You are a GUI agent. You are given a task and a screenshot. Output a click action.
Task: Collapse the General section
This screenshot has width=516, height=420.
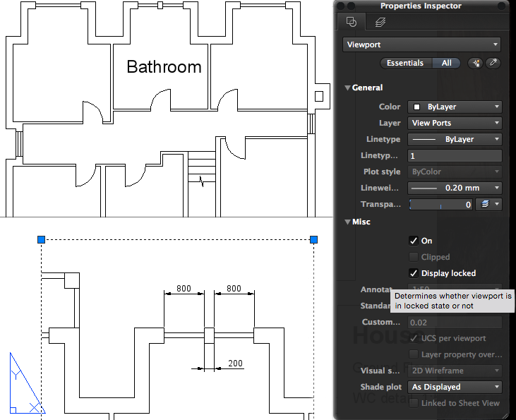coord(347,88)
